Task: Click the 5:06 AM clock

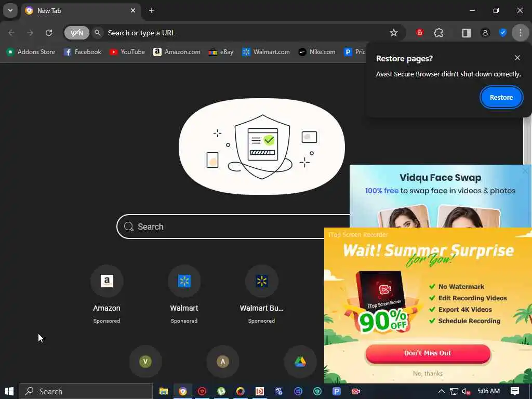Action: click(x=488, y=391)
